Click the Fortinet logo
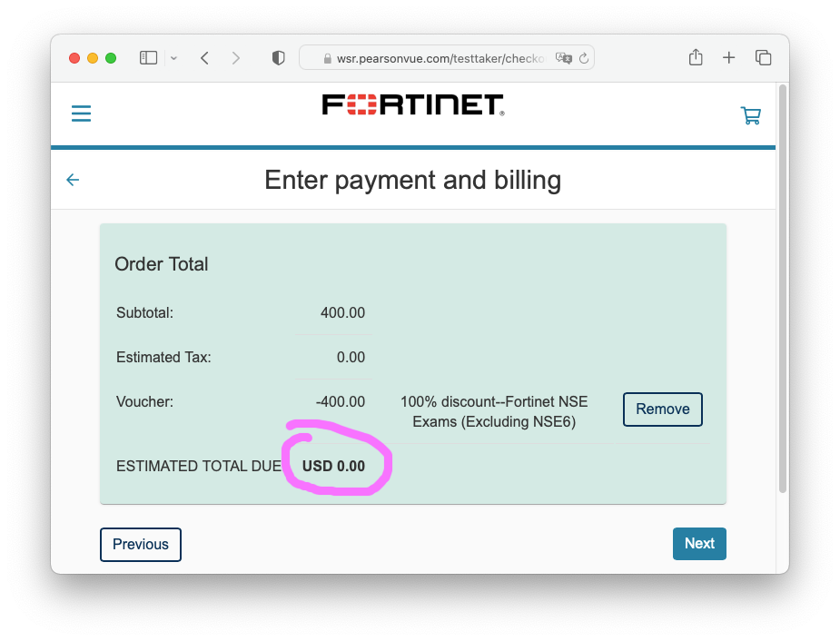840x641 pixels. (x=413, y=105)
